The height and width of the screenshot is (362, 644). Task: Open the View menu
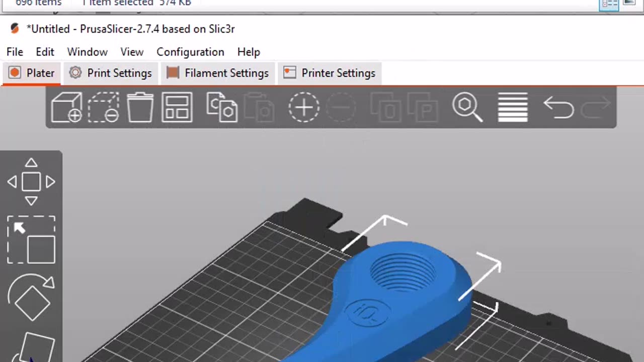pyautogui.click(x=132, y=52)
